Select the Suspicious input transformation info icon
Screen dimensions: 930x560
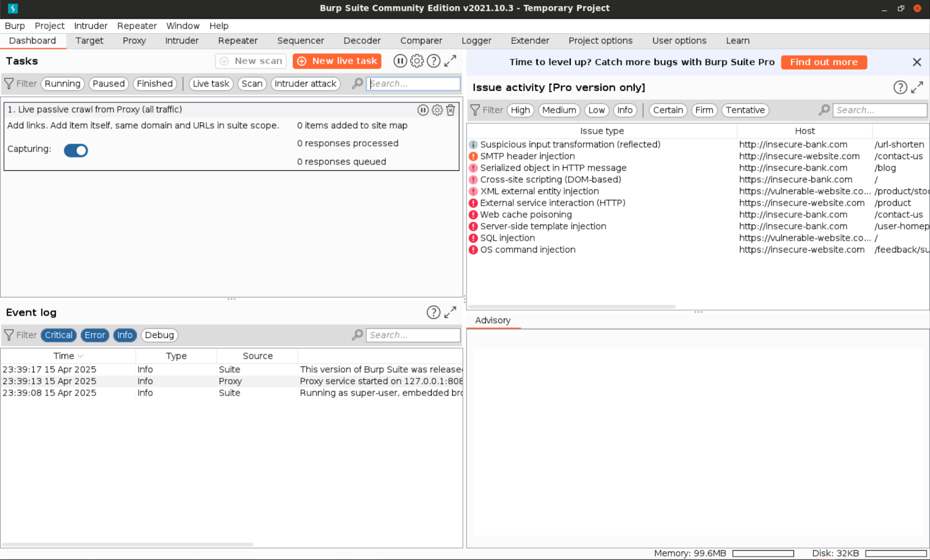click(x=473, y=145)
